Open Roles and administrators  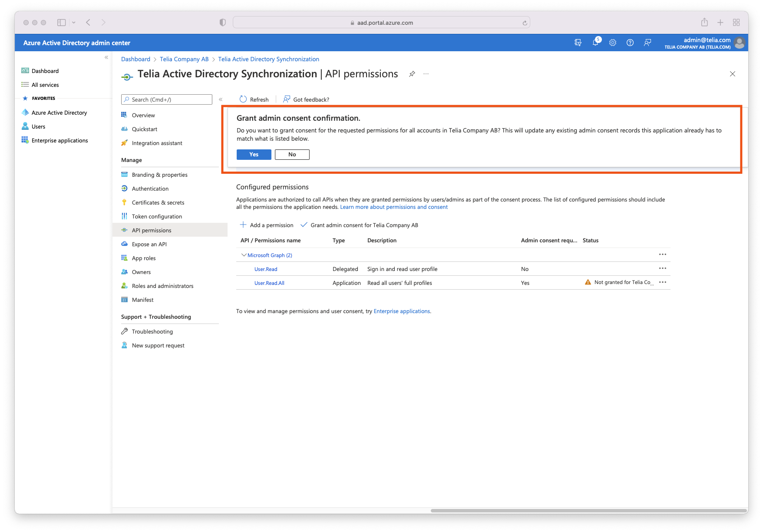162,286
